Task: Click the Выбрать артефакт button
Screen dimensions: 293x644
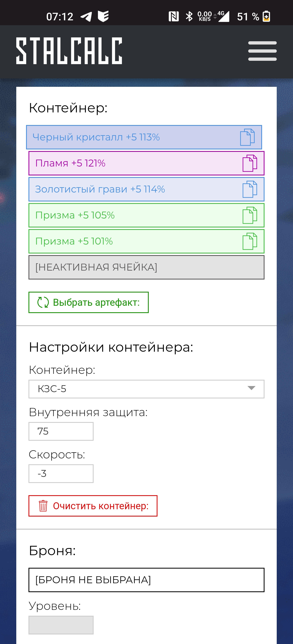Action: [89, 302]
